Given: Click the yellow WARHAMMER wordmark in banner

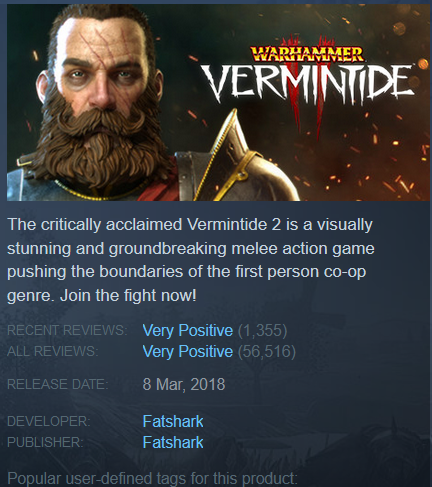Looking at the screenshot, I should tap(307, 54).
